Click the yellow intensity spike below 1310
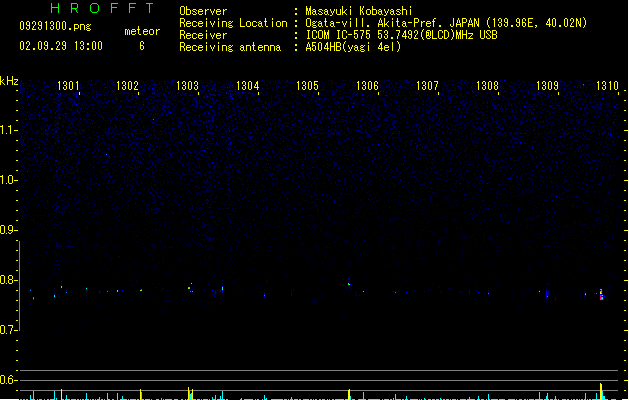Screen dimensions: 629x400 tap(601, 391)
